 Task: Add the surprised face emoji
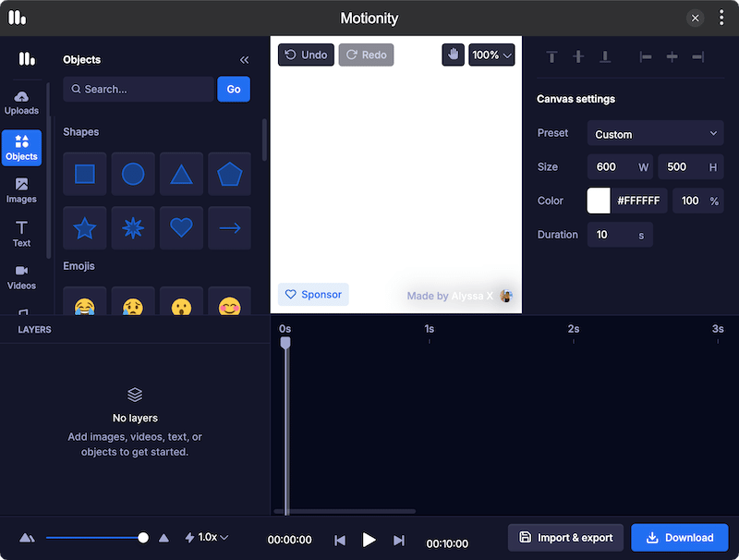[181, 301]
